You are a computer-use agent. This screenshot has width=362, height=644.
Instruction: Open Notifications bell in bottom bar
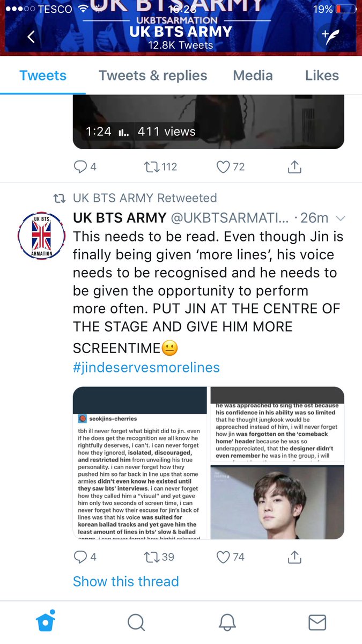click(x=227, y=623)
